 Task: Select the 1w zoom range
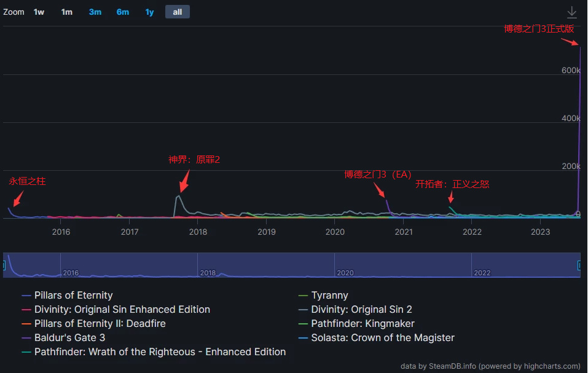[39, 12]
